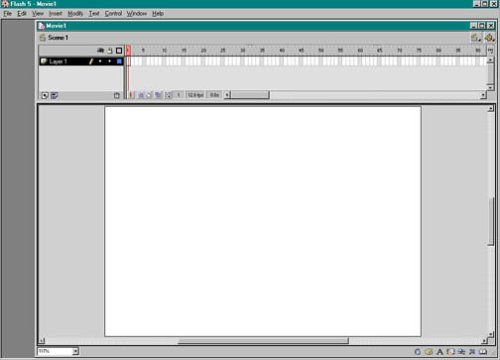Image resolution: width=500 pixels, height=360 pixels.
Task: Click the stage horizontal scrollbar thumb
Action: [x=263, y=341]
